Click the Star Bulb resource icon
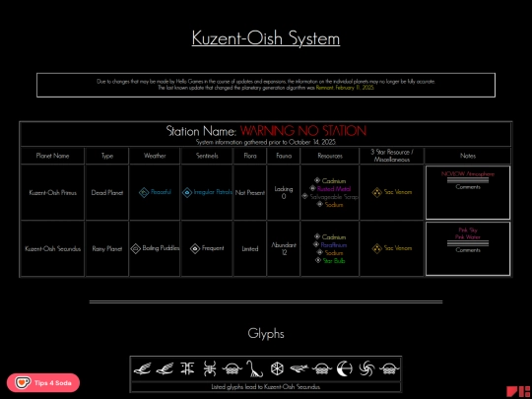Viewport: 532px width, 399px height. (318, 260)
